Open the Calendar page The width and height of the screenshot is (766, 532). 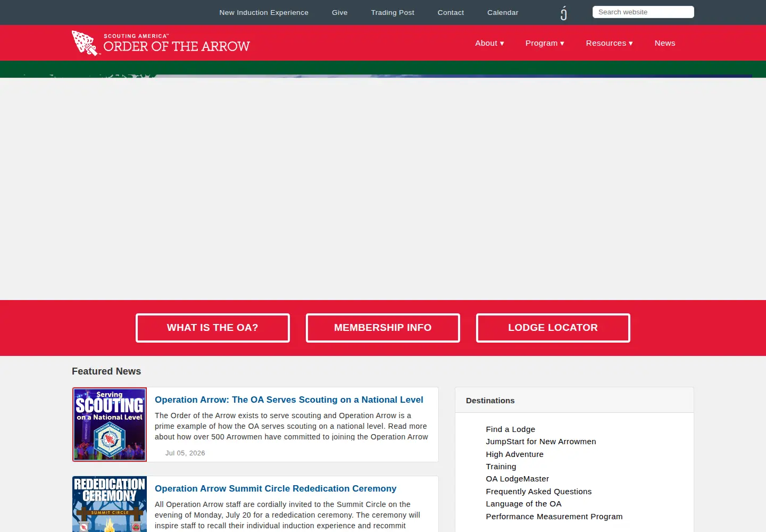tap(503, 12)
